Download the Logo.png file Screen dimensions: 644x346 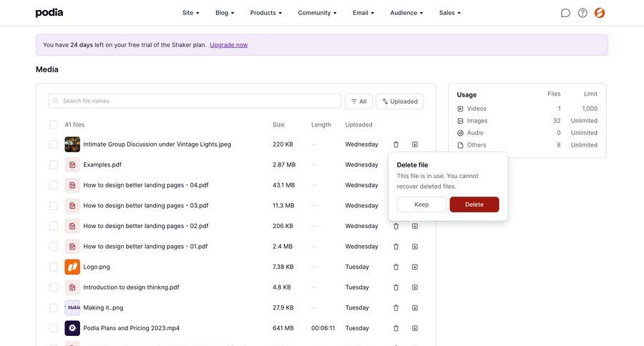click(415, 267)
